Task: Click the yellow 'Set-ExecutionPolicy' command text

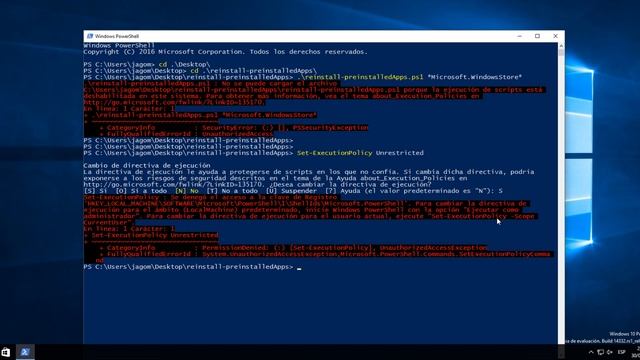Action: coord(334,153)
